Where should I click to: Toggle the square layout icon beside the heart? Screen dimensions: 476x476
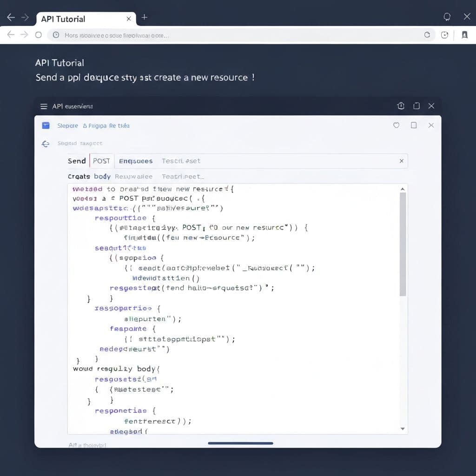pos(414,125)
